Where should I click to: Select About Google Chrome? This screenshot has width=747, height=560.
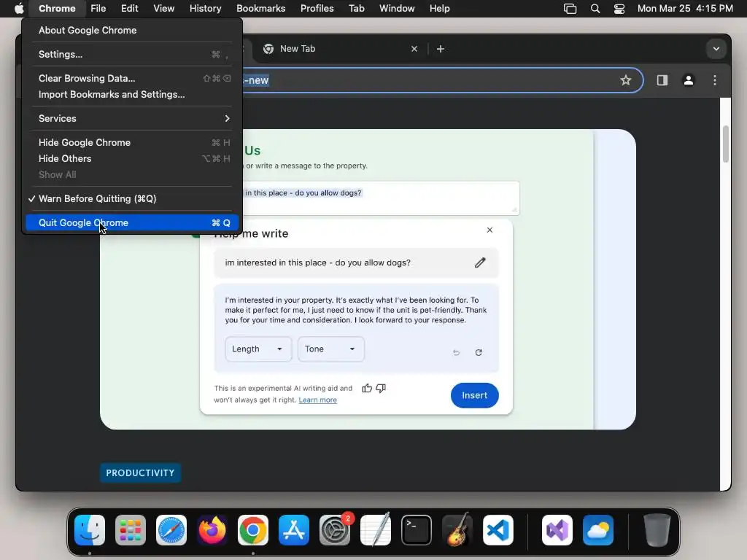[x=132, y=30]
